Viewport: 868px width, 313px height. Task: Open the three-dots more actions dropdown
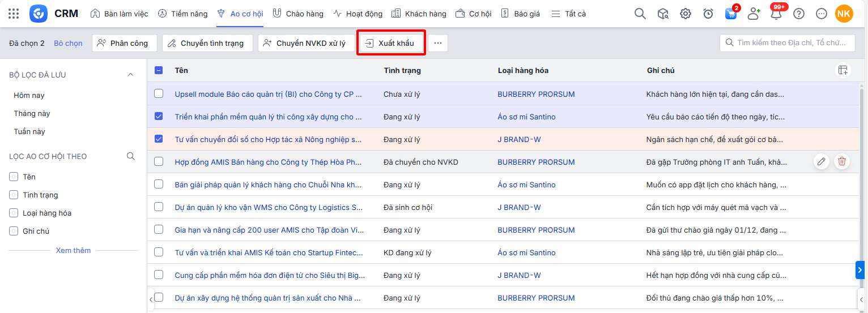coord(437,43)
